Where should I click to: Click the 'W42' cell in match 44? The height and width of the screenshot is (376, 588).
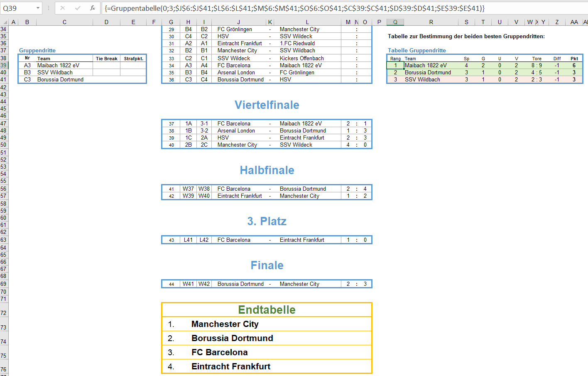click(x=204, y=284)
